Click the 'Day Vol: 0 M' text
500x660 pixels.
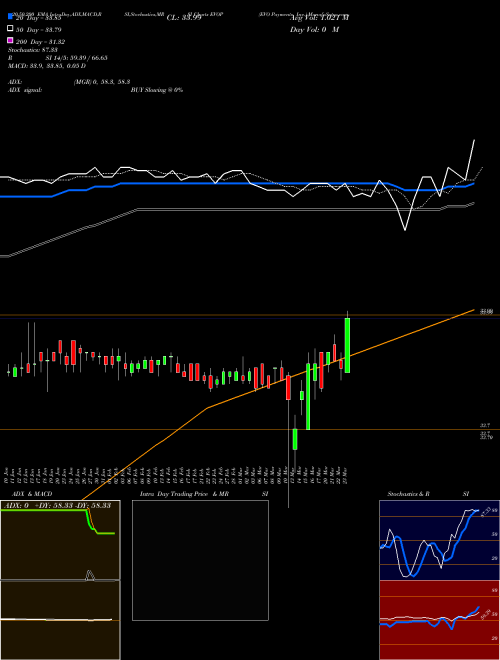tap(314, 30)
